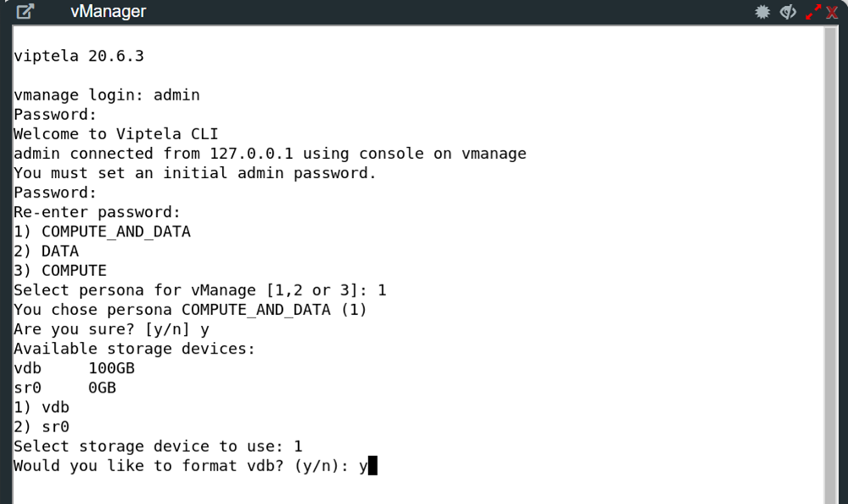Close the vManager console window
Image resolution: width=848 pixels, height=504 pixels.
[833, 13]
